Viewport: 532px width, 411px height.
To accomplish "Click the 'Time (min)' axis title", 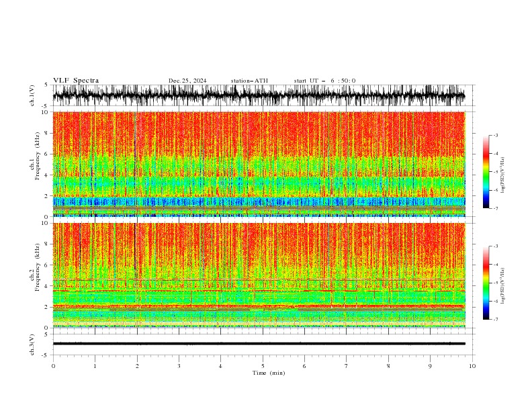I will pos(269,373).
